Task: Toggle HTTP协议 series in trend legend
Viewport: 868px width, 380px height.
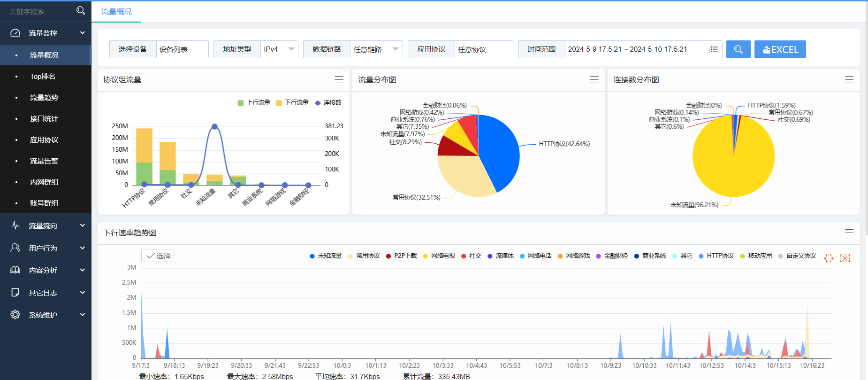Action: click(x=716, y=256)
